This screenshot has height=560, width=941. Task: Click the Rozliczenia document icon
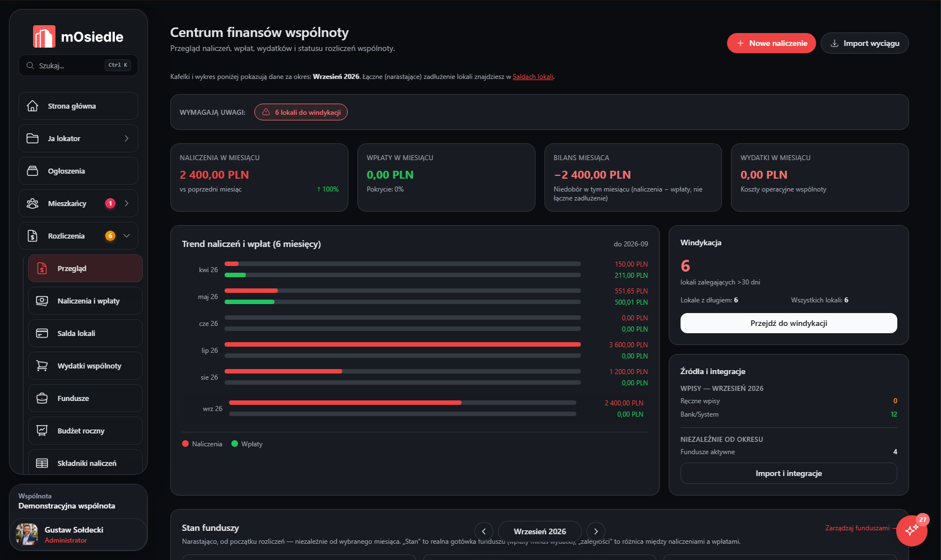(x=32, y=236)
